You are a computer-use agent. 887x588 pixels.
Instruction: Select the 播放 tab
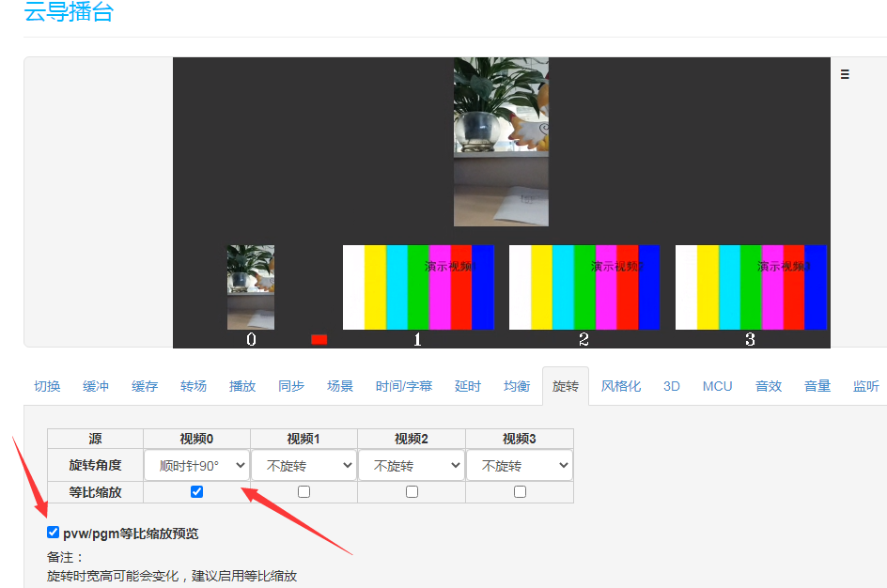(x=242, y=386)
